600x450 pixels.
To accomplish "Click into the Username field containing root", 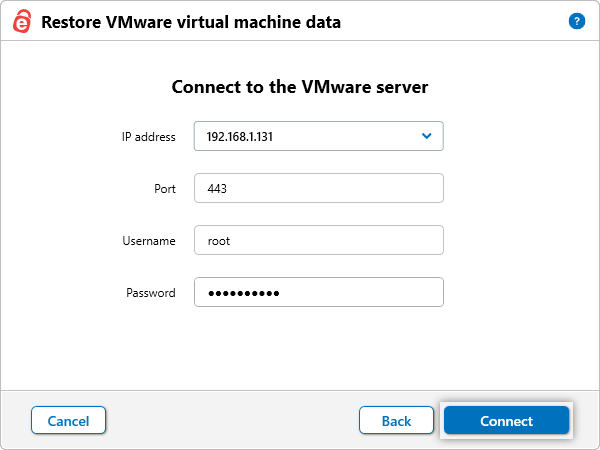I will (x=318, y=241).
